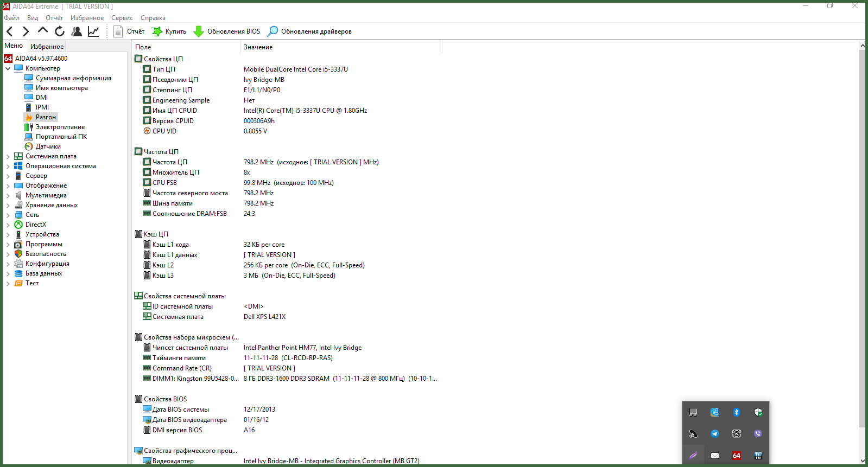868x467 pixels.
Task: Select Безопасность in the tree
Action: click(46, 254)
